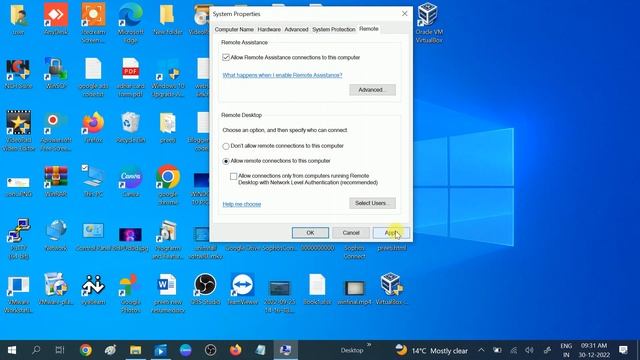Open the AnyDesk desktop shortcut

56,18
